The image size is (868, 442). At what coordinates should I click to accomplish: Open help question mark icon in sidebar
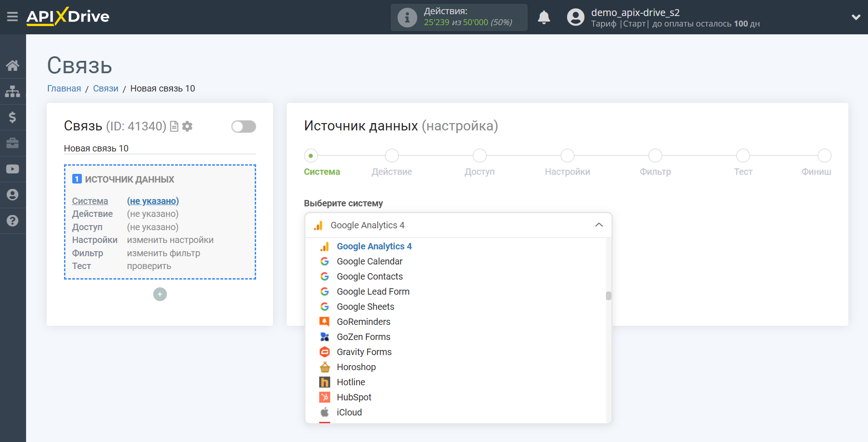tap(13, 221)
